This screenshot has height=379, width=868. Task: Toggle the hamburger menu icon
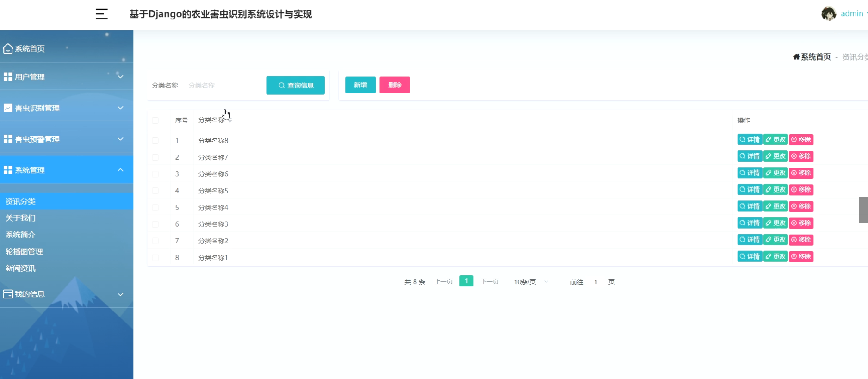point(102,14)
